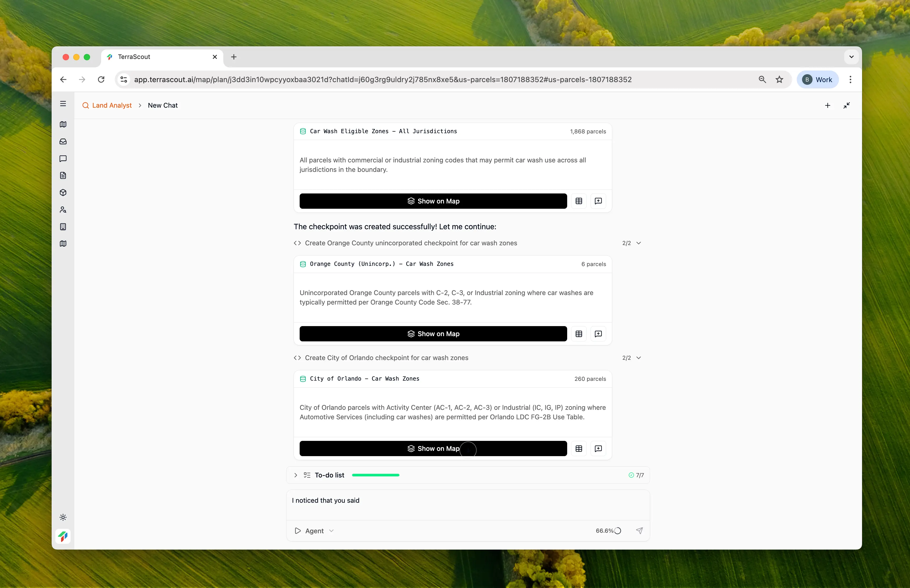Open the person search icon in the sidebar
Viewport: 910px width, 588px height.
tap(63, 210)
